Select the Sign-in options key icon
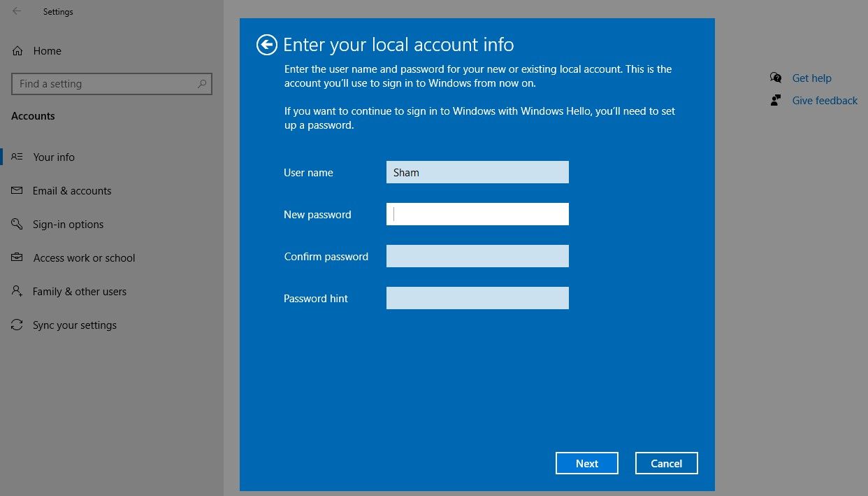This screenshot has height=496, width=868. [x=17, y=224]
